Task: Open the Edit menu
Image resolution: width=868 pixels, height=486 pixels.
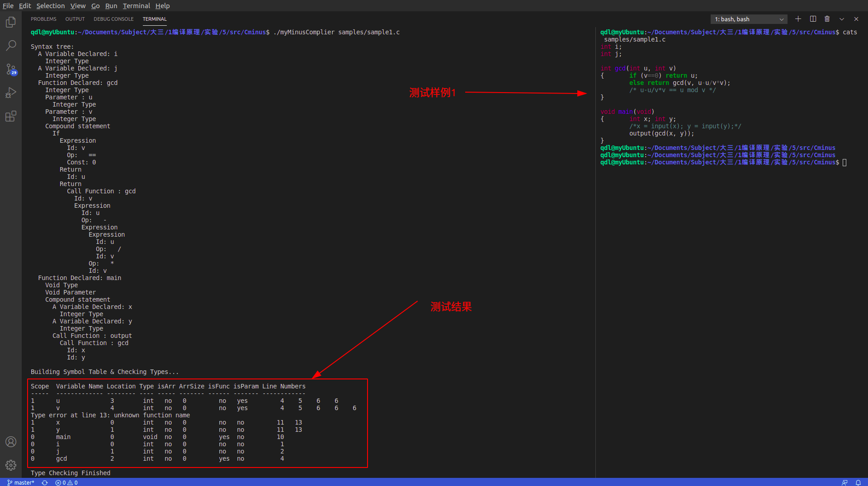Action: 25,6
